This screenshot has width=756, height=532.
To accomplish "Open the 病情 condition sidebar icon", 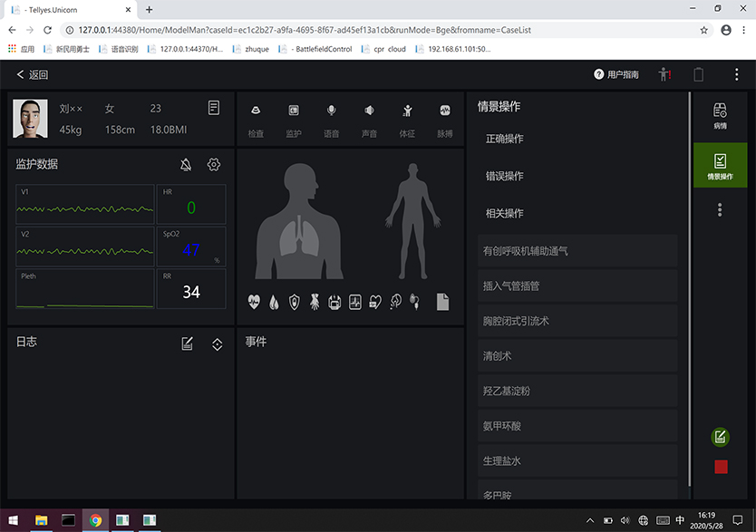I will tap(720, 116).
